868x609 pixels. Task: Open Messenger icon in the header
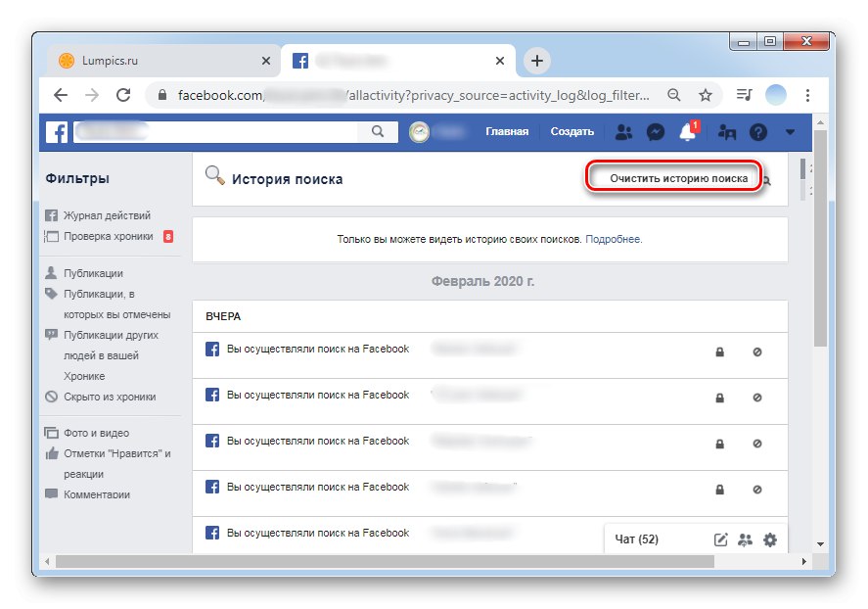(x=656, y=132)
